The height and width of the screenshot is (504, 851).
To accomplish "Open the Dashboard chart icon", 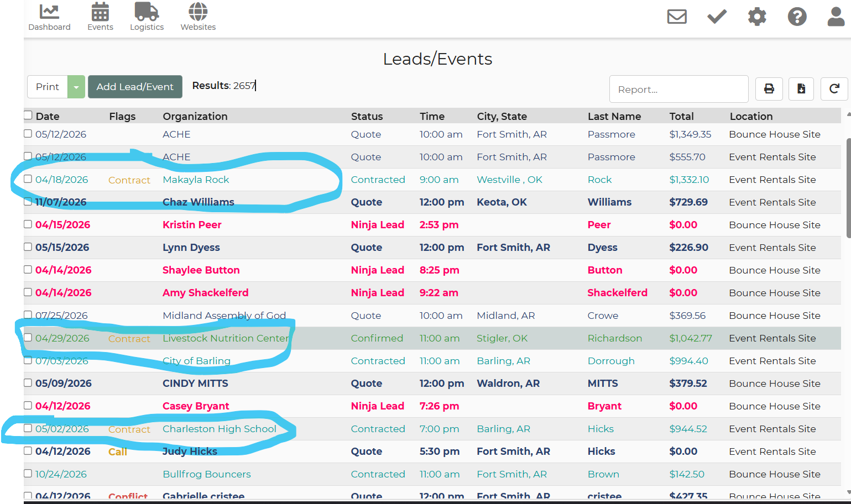I will coord(49,12).
